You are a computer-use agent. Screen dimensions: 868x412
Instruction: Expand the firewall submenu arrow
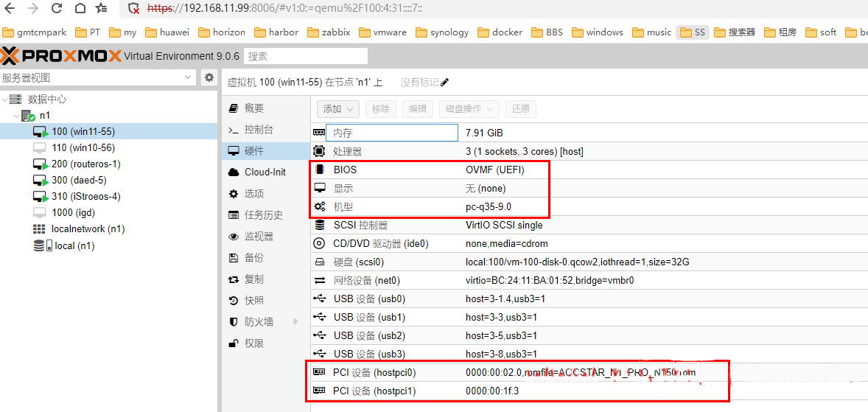(295, 322)
